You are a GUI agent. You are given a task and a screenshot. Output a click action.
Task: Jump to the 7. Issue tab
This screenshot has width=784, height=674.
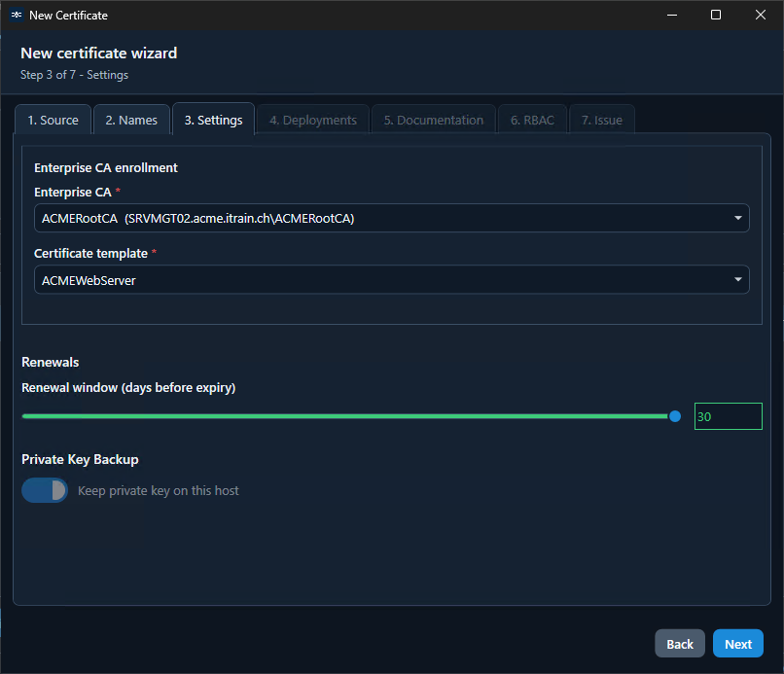(602, 120)
